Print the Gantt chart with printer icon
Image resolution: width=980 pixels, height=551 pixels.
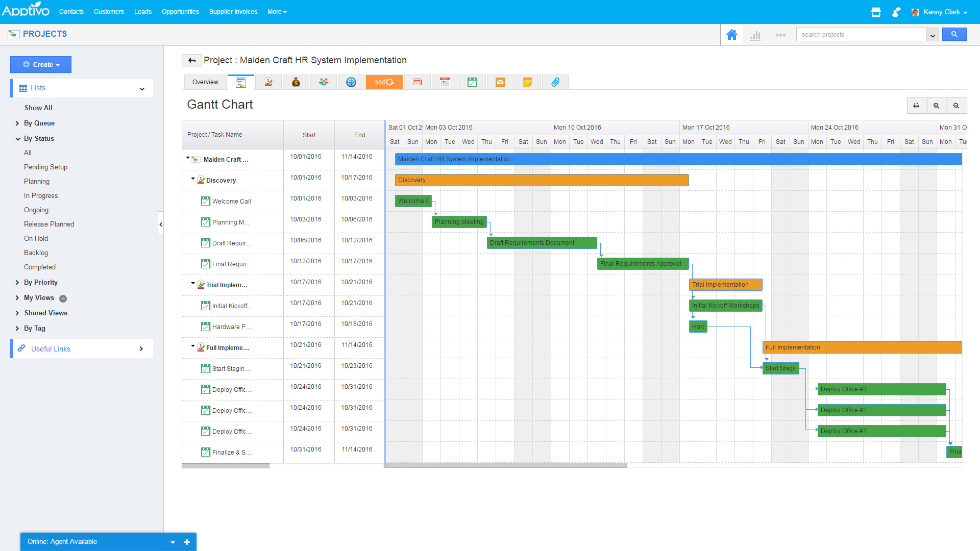(916, 106)
